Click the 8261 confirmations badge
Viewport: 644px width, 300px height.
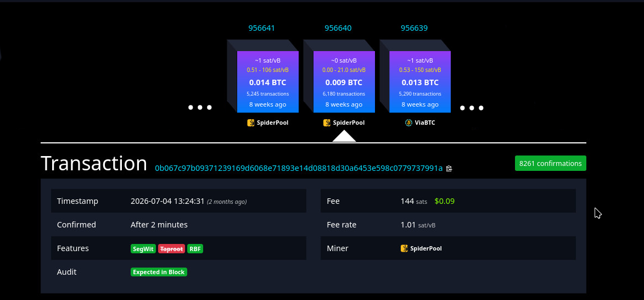pos(550,163)
